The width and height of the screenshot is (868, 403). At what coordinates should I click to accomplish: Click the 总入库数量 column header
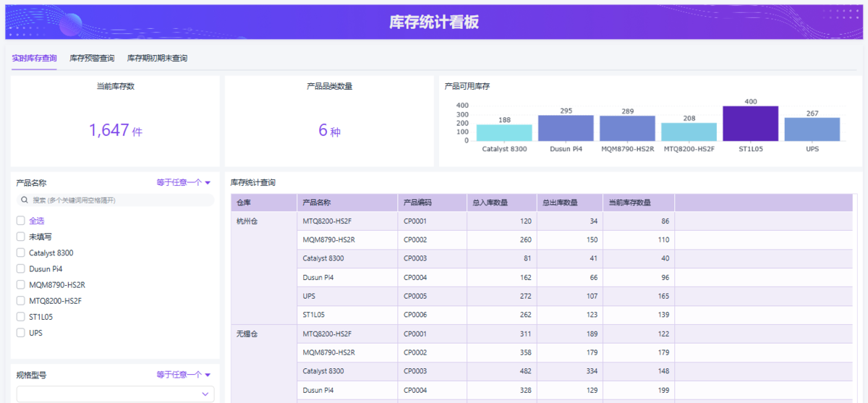(490, 203)
